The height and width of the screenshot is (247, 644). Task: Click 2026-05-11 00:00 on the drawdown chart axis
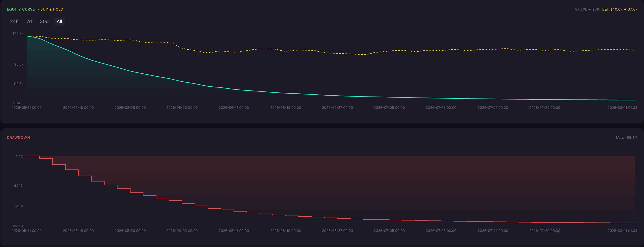coord(27,231)
